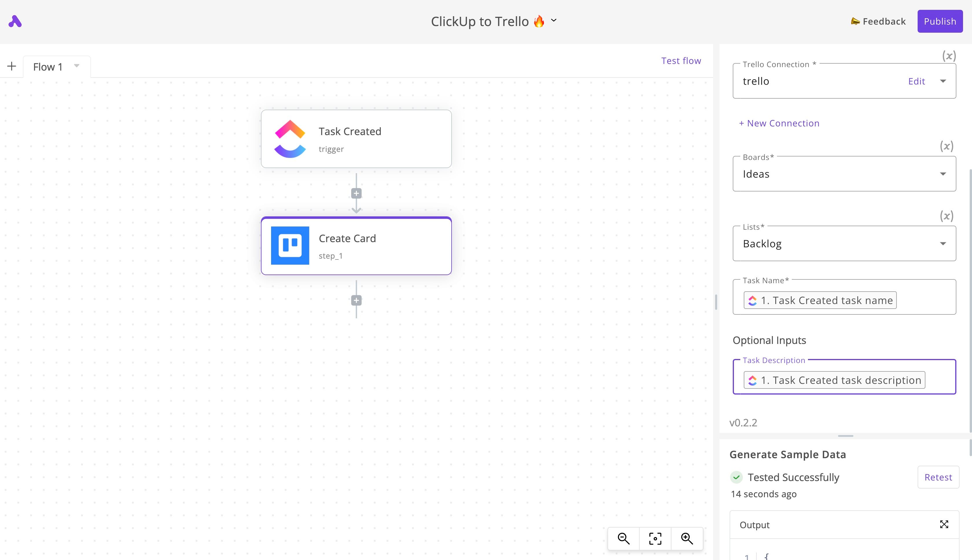Image resolution: width=972 pixels, height=560 pixels.
Task: Click the ClickUp to Trello flow title
Action: (x=480, y=21)
